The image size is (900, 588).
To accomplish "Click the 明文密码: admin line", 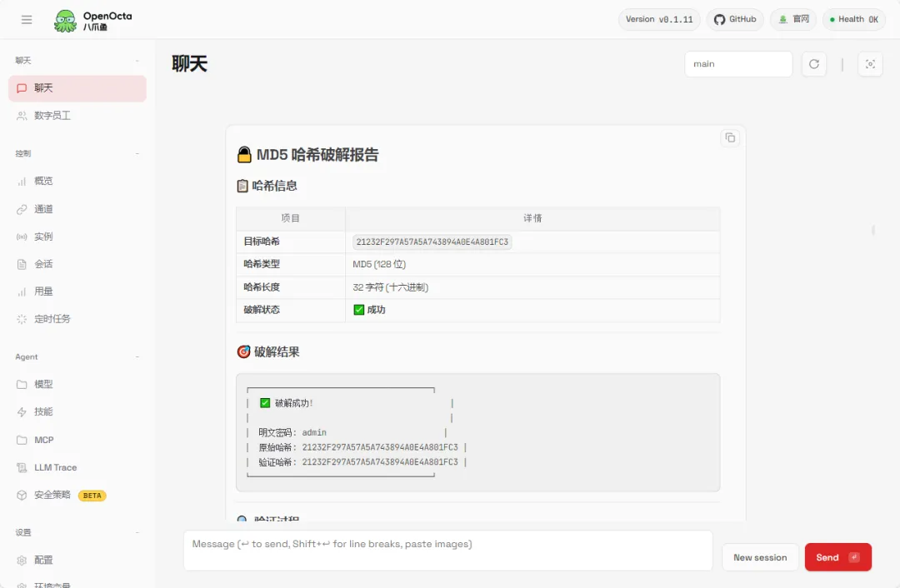I will click(x=292, y=432).
